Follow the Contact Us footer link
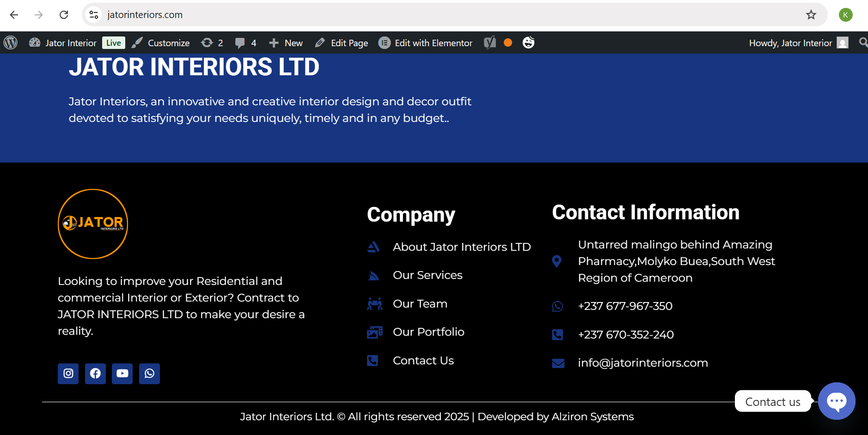Screen dimensions: 868x435 click(x=423, y=361)
